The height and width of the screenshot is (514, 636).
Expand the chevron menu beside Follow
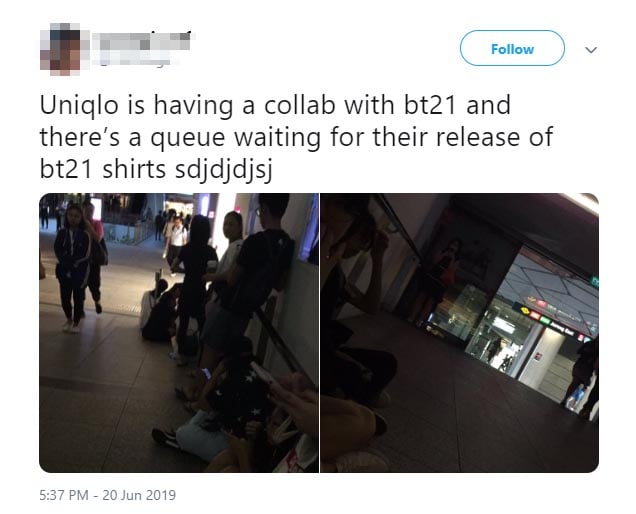[x=591, y=50]
